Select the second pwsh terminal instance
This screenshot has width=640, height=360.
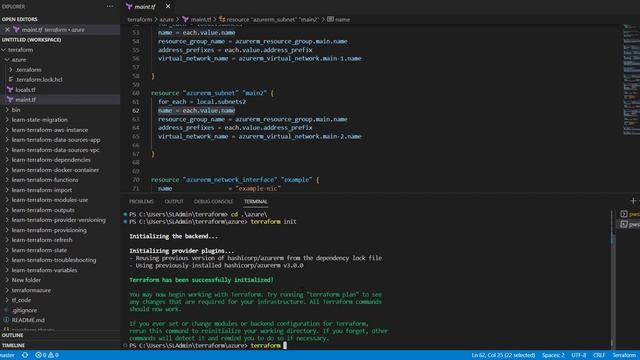click(630, 224)
